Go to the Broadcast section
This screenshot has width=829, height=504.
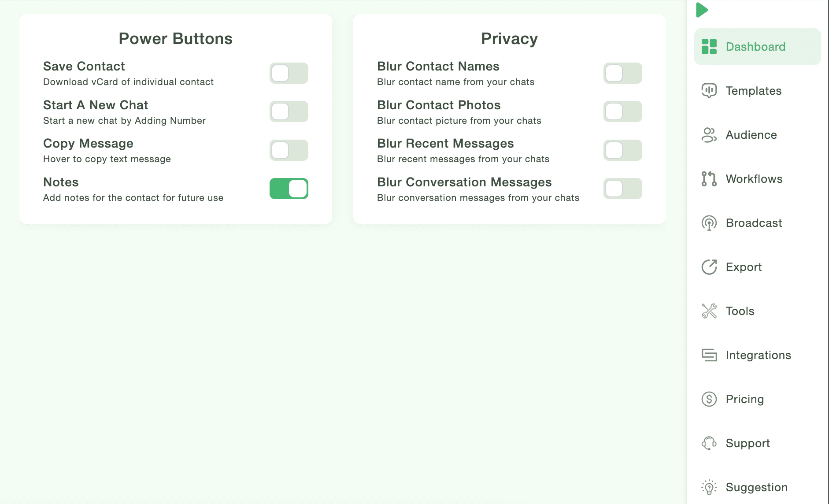754,223
